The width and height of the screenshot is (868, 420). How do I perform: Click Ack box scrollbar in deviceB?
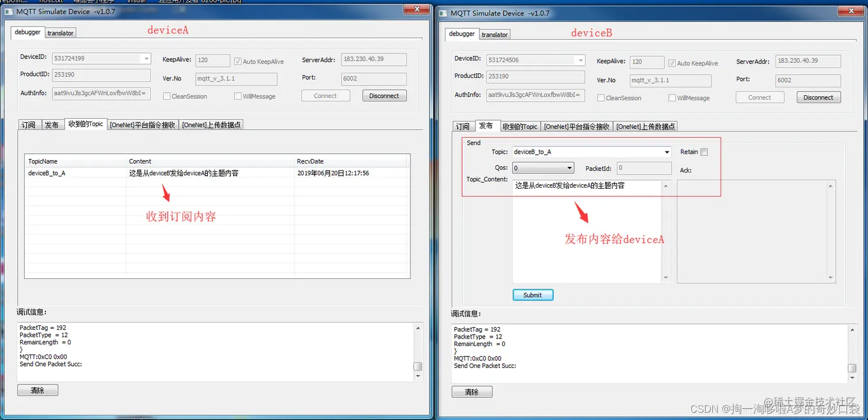click(831, 231)
